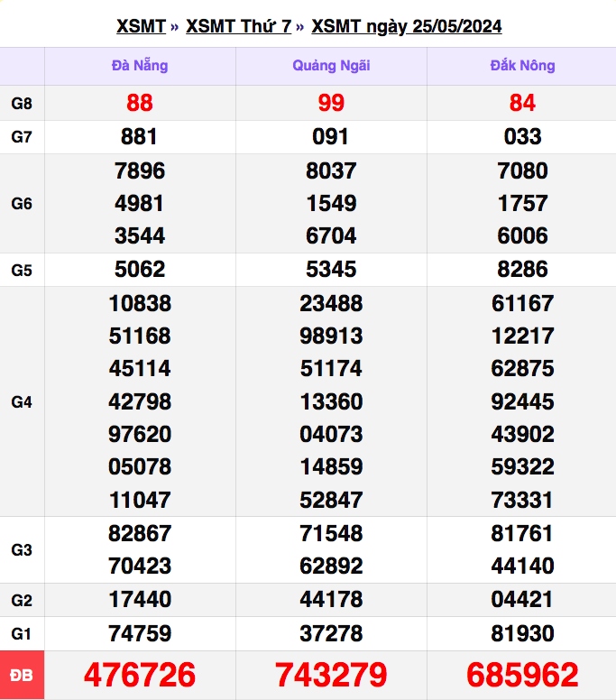Select G6 number 4981
The height and width of the screenshot is (700, 616).
[x=139, y=204]
